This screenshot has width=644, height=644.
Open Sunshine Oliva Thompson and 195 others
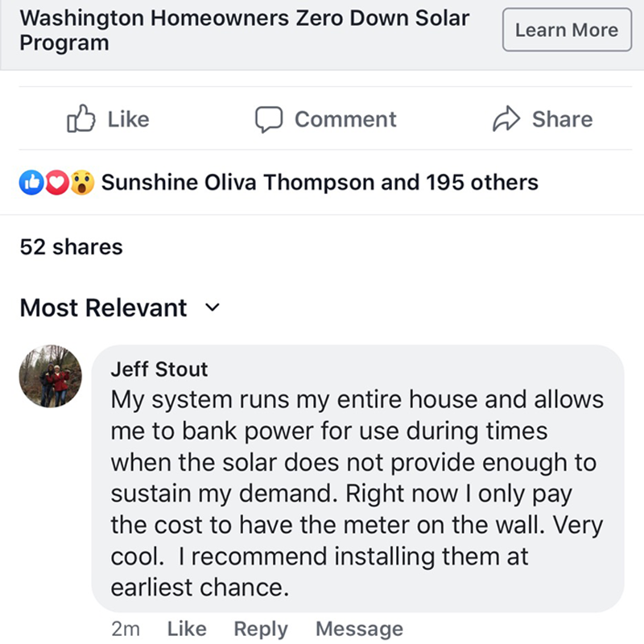click(320, 183)
